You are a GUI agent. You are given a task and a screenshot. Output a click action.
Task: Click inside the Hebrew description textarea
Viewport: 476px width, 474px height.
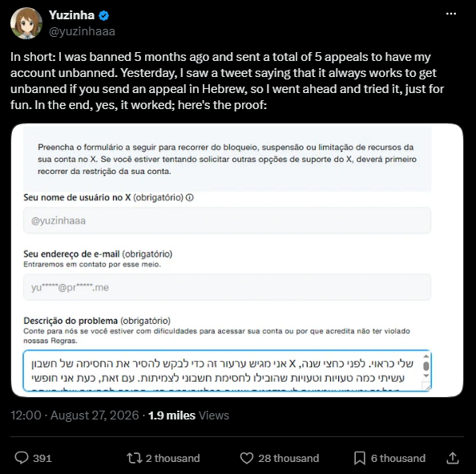pos(222,371)
